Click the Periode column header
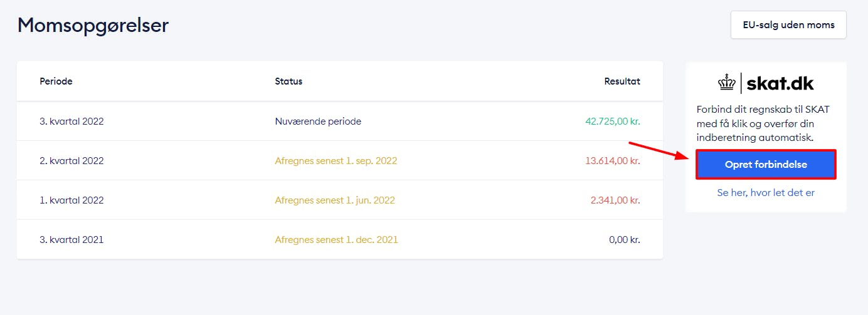The height and width of the screenshot is (315, 868). [56, 81]
